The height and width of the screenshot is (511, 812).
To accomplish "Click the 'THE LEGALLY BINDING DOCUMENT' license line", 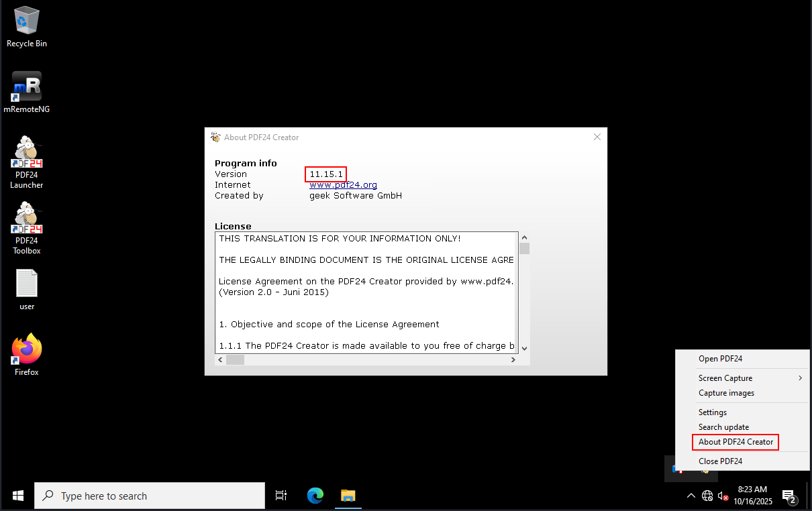I will tap(366, 260).
